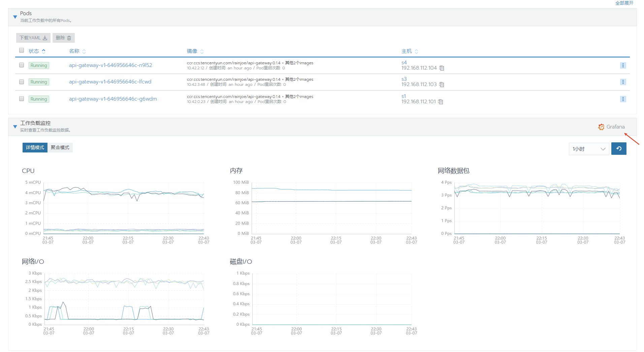644x352 pixels.
Task: Click Running status of pod n9l52
Action: tap(39, 65)
